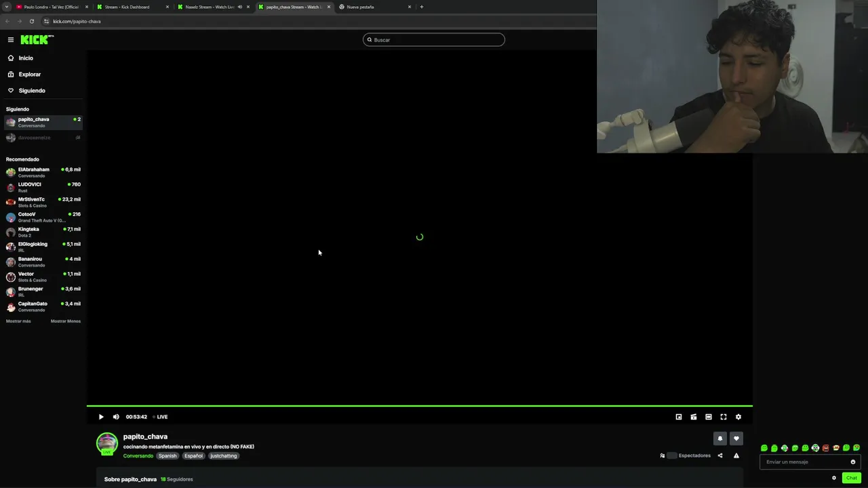Screen dimensions: 868x488
Task: Open chat settings gear
Action: (834, 478)
